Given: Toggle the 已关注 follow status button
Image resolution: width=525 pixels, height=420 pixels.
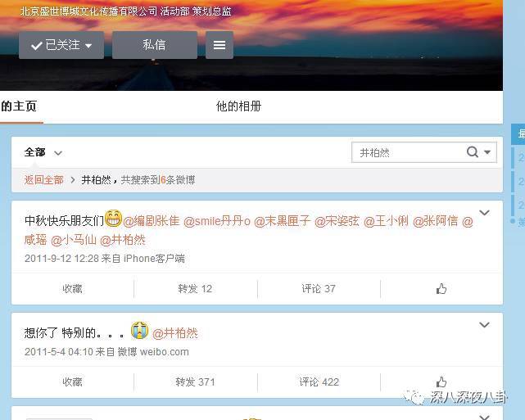Looking at the screenshot, I should pos(61,45).
